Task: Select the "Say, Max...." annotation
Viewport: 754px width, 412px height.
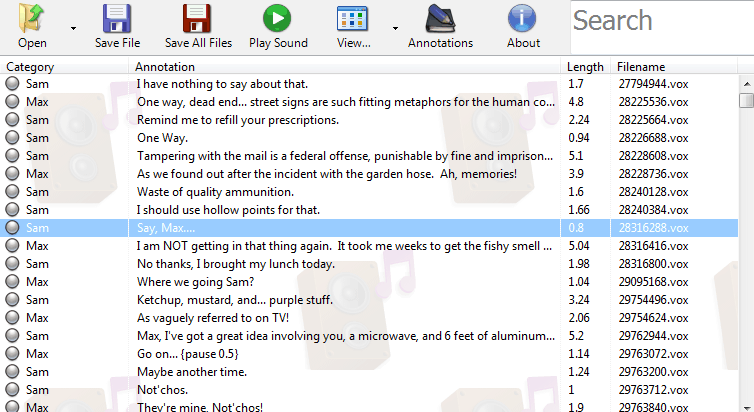Action: pyautogui.click(x=166, y=228)
